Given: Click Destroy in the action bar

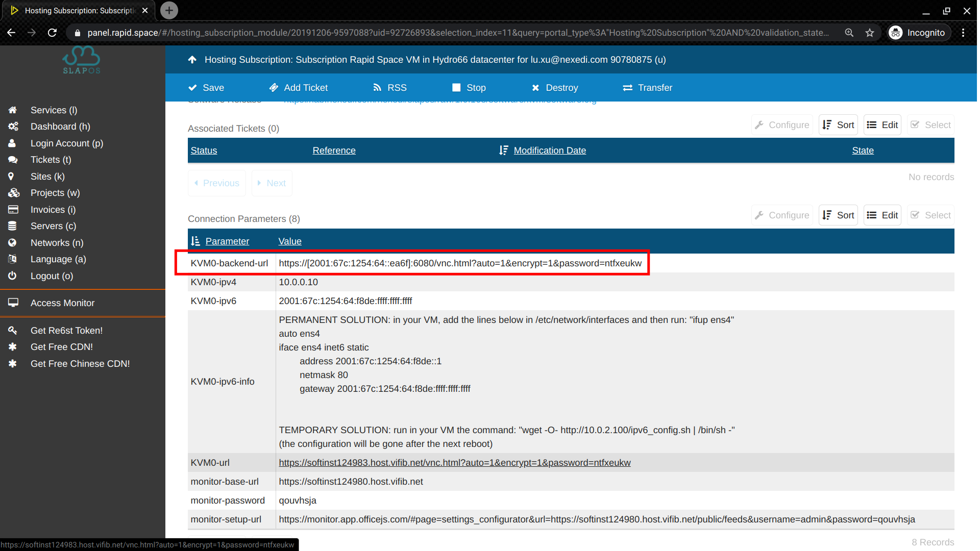Looking at the screenshot, I should tap(555, 88).
